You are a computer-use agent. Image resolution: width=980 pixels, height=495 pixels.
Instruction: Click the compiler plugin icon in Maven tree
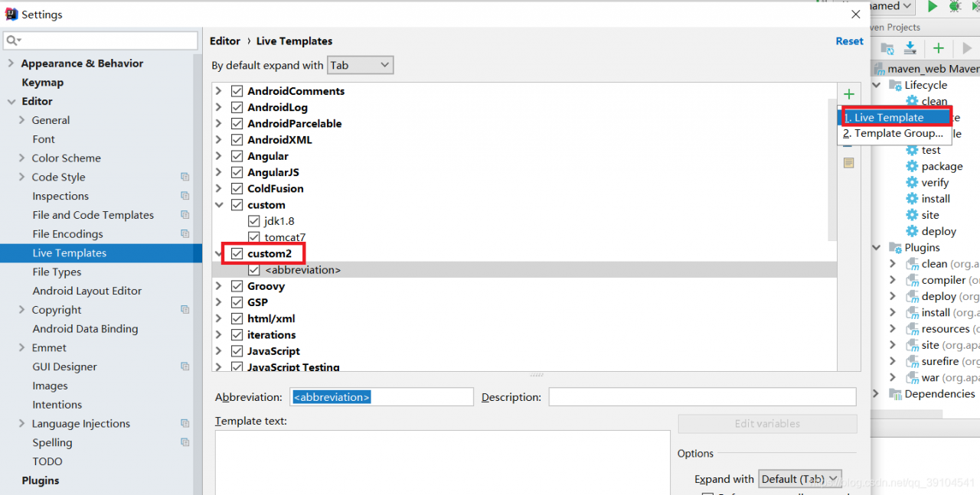[912, 280]
